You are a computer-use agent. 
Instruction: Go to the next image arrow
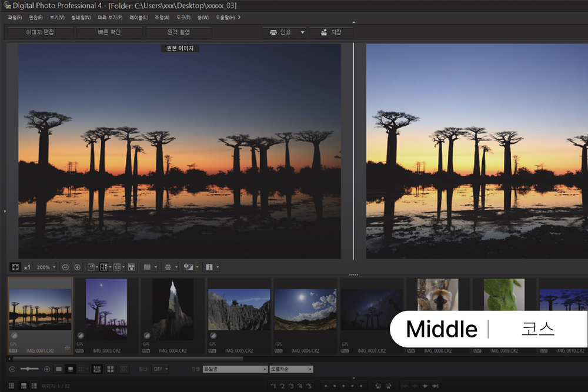425,386
